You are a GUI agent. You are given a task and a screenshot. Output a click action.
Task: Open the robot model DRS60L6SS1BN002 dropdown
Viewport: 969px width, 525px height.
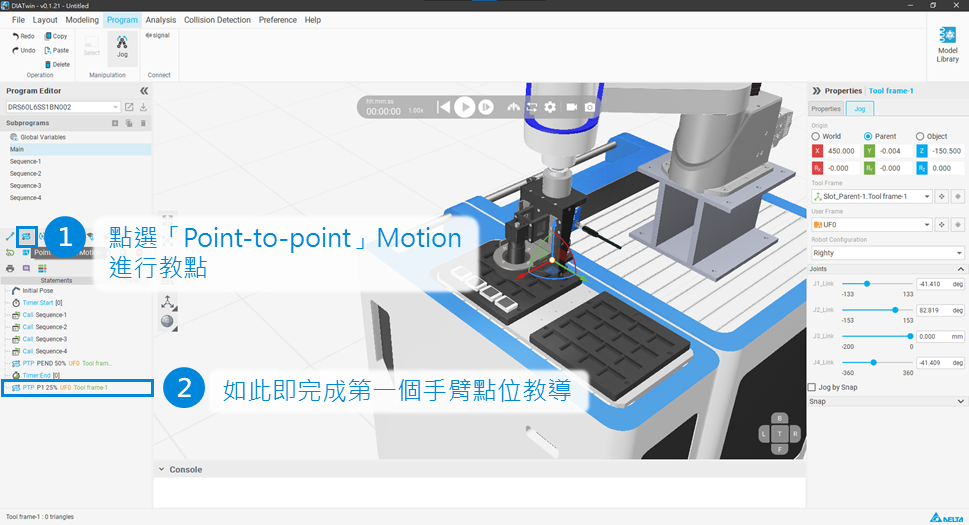pos(62,107)
